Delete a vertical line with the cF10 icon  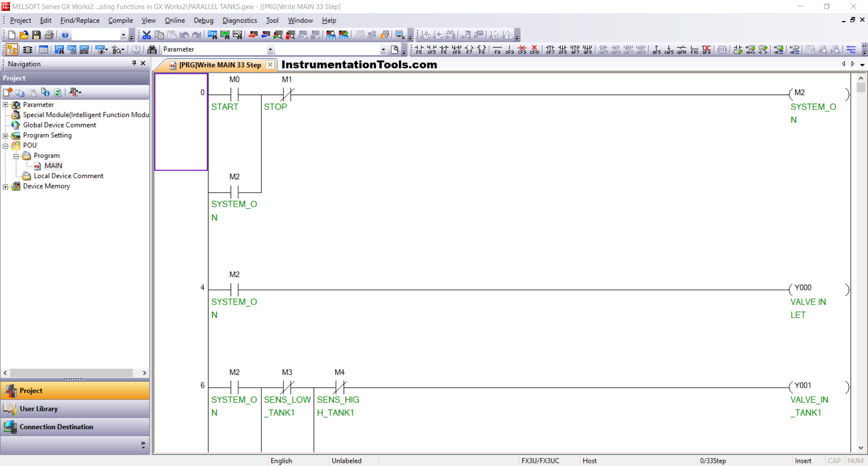(x=534, y=49)
